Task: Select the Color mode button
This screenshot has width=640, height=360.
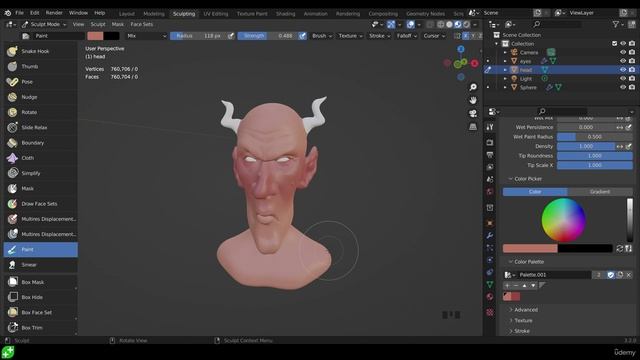Action: 535,191
